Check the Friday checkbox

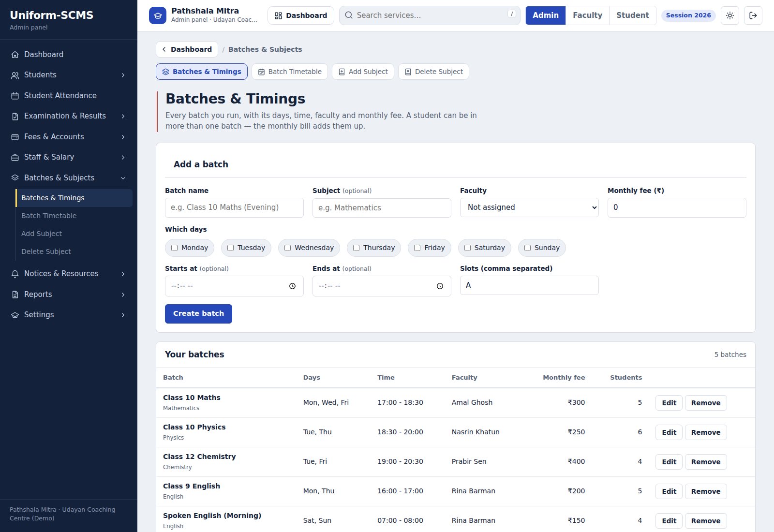coord(417,248)
